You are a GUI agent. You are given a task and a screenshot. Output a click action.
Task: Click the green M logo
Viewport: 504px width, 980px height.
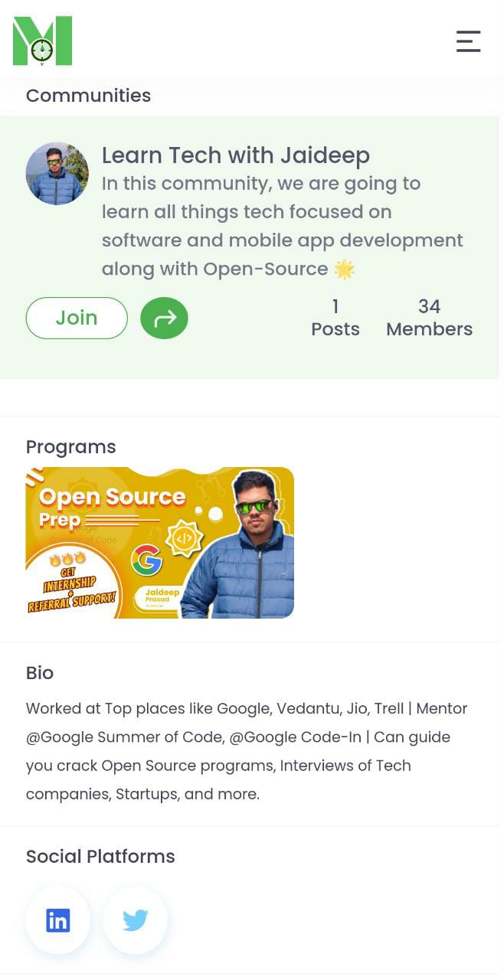42,41
